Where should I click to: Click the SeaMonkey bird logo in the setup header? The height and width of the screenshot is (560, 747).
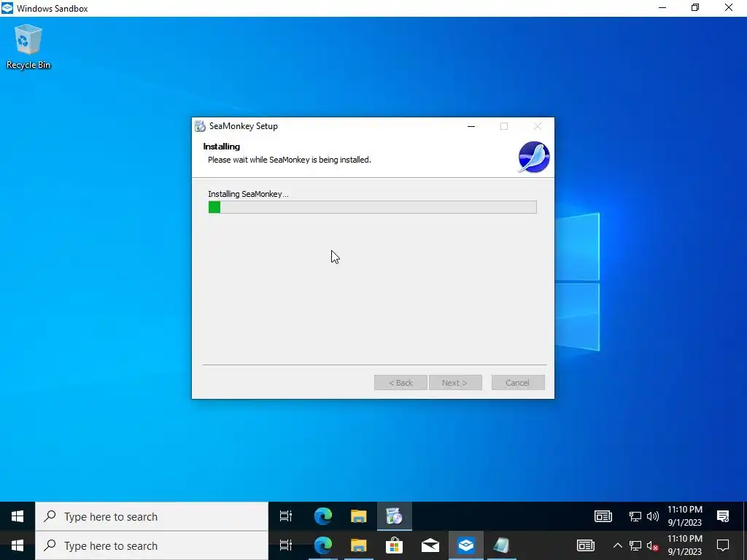pos(533,157)
